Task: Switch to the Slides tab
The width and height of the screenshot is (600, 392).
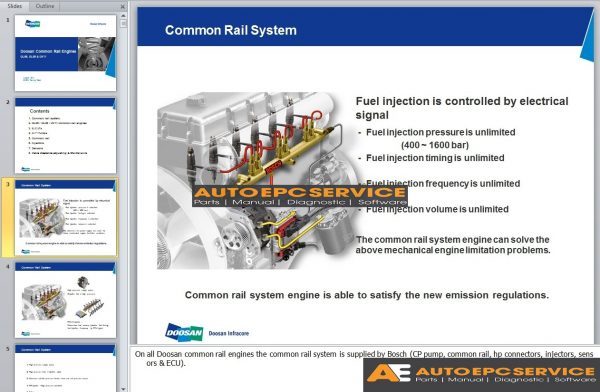Action: click(x=15, y=6)
